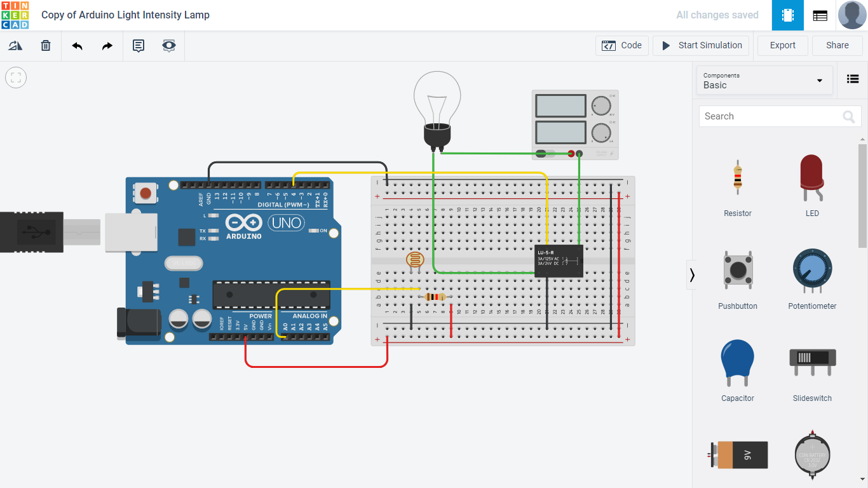
Task: Open the notes annotation tool
Action: (138, 45)
